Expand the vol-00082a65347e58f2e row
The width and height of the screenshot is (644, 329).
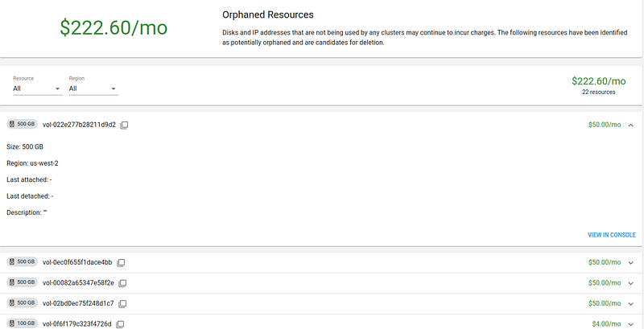[x=631, y=283]
